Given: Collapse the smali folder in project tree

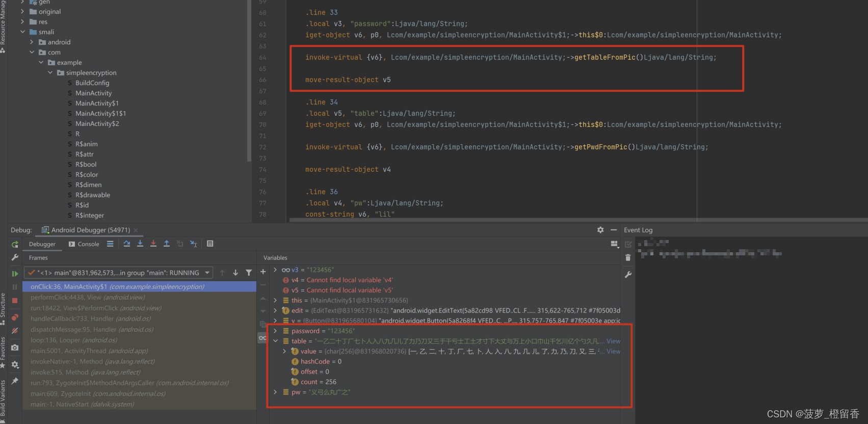Looking at the screenshot, I should (22, 32).
